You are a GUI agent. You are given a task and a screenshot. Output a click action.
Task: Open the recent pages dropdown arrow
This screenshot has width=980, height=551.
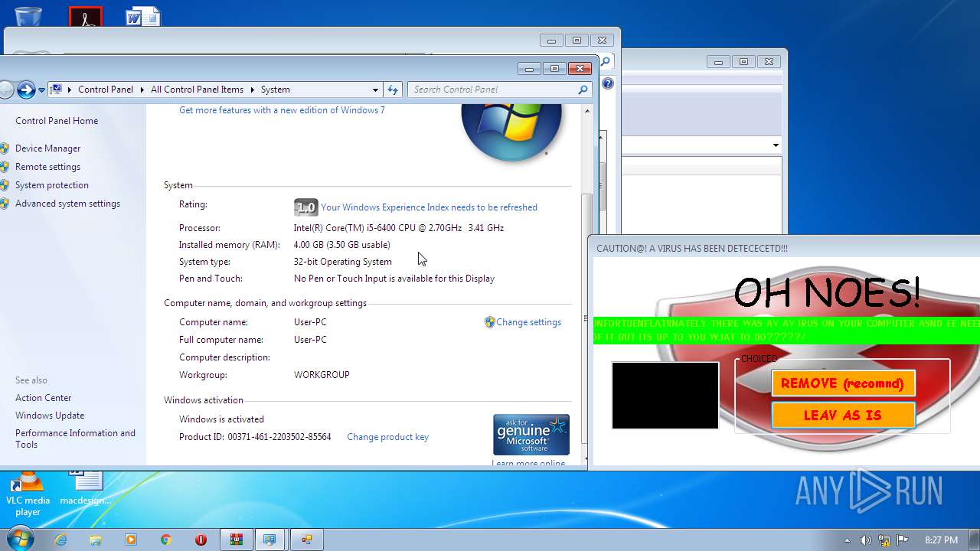41,90
